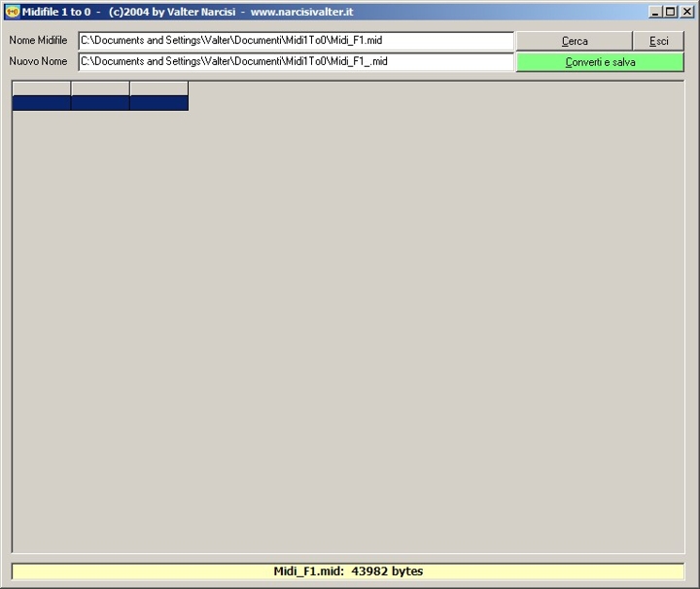Maximize the Midifile 1 to 0 window
This screenshot has height=589, width=700.
click(670, 12)
